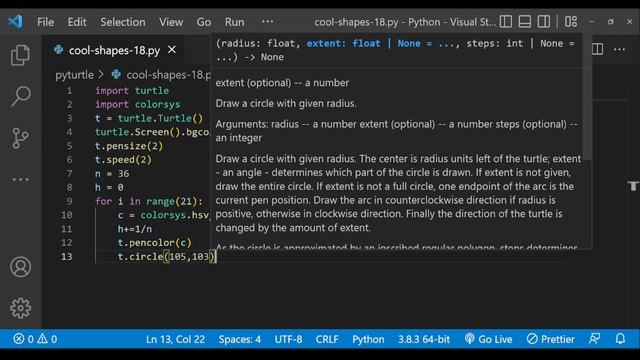Open the editor More Actions ellipsis
Viewport: 640px width, 360px height.
(x=619, y=49)
